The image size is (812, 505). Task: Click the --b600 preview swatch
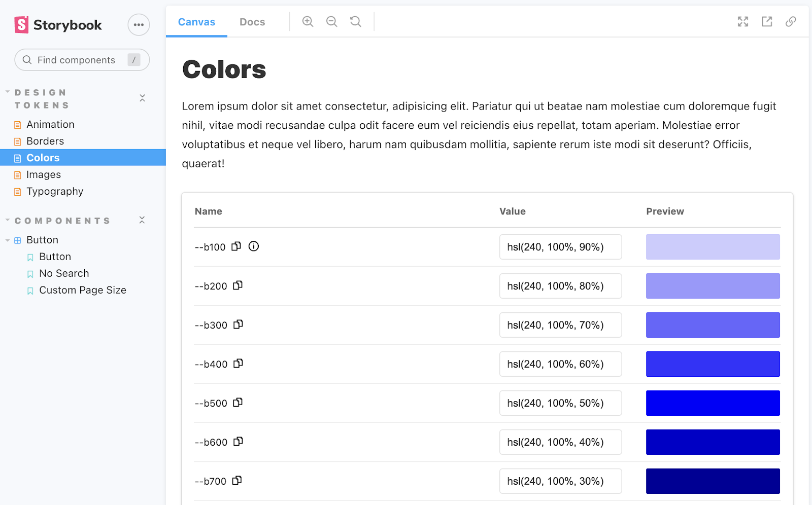click(713, 442)
